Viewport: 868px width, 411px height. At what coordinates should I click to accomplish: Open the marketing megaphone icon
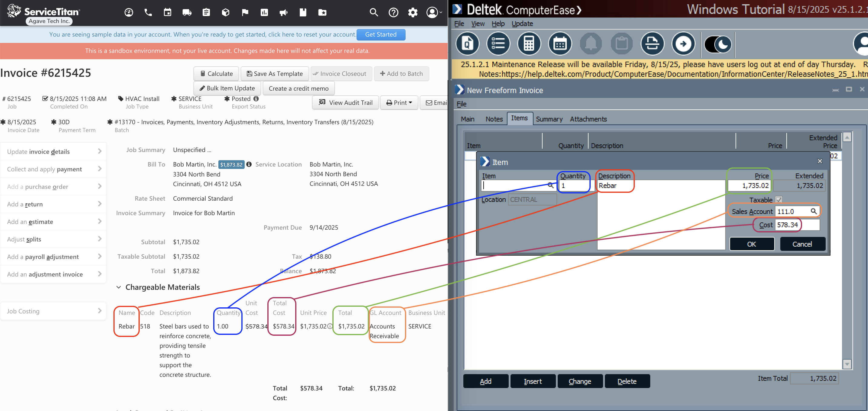point(284,12)
